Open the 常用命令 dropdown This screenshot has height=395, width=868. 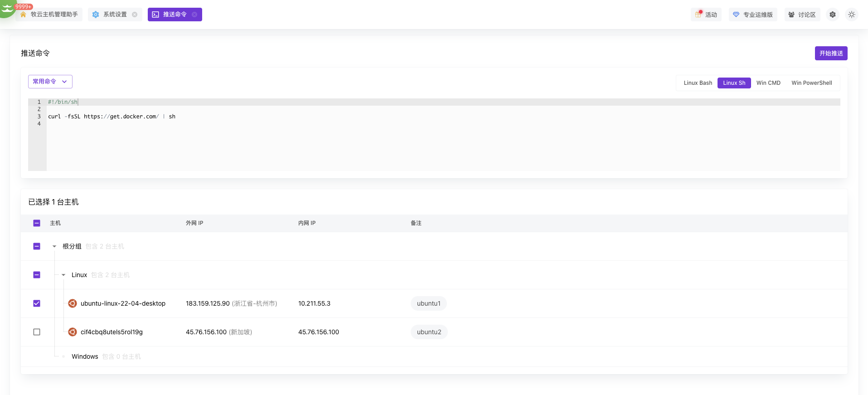point(50,82)
